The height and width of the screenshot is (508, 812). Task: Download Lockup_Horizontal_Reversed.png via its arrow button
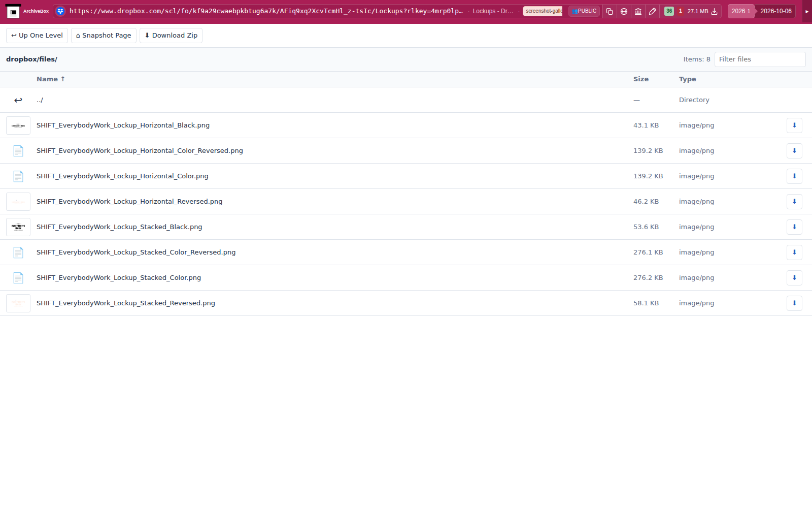[x=794, y=202]
